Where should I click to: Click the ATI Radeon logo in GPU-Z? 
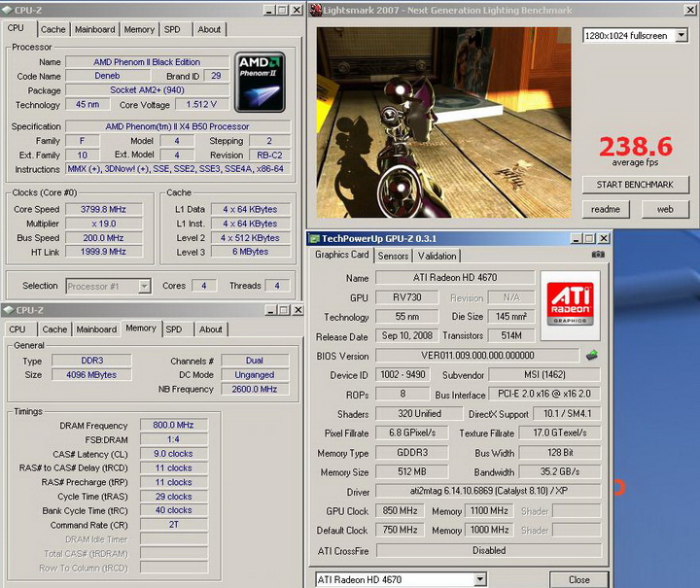[x=570, y=305]
